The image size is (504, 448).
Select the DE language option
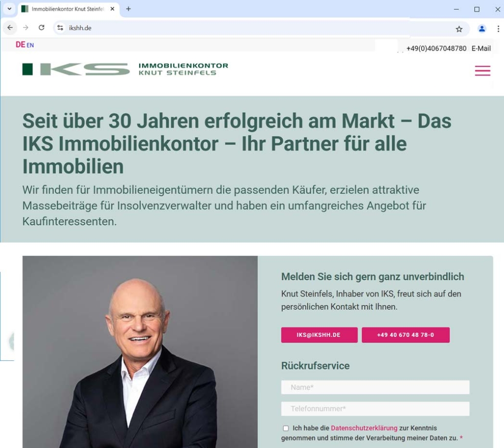click(x=20, y=45)
